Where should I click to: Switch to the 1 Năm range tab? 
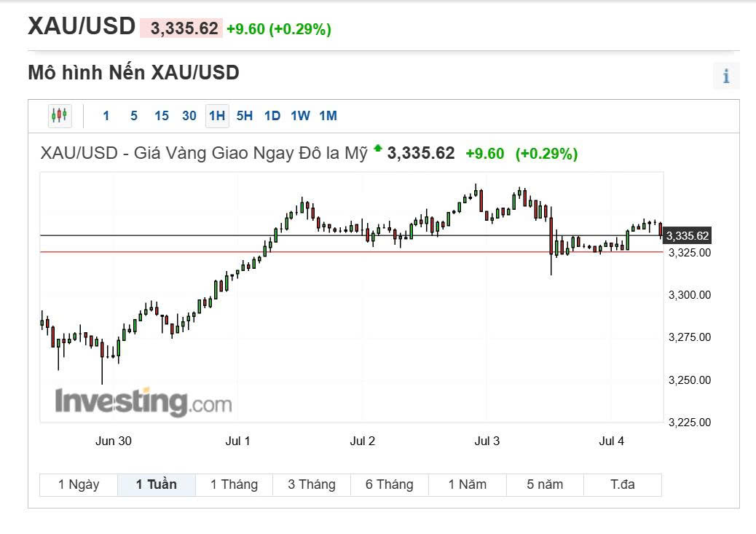468,484
